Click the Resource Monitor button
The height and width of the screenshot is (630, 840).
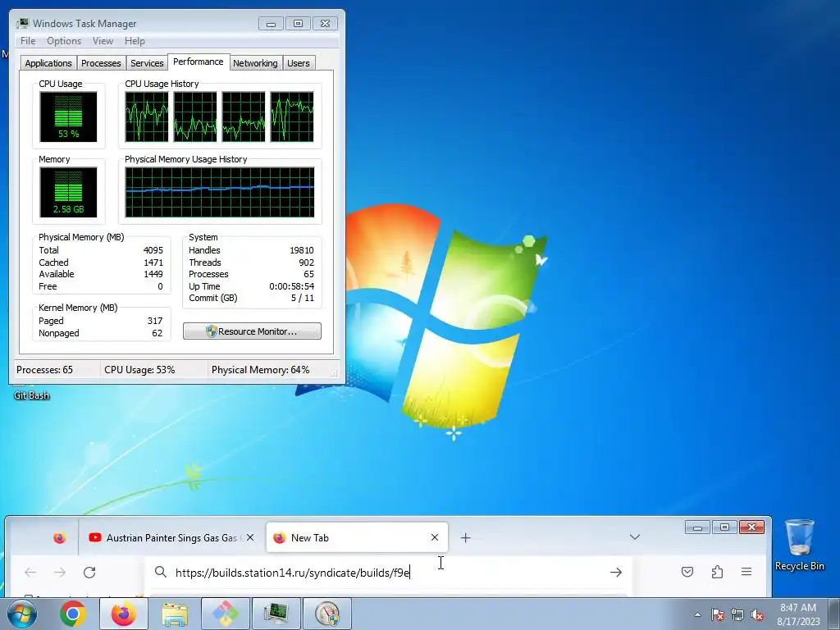pos(253,331)
